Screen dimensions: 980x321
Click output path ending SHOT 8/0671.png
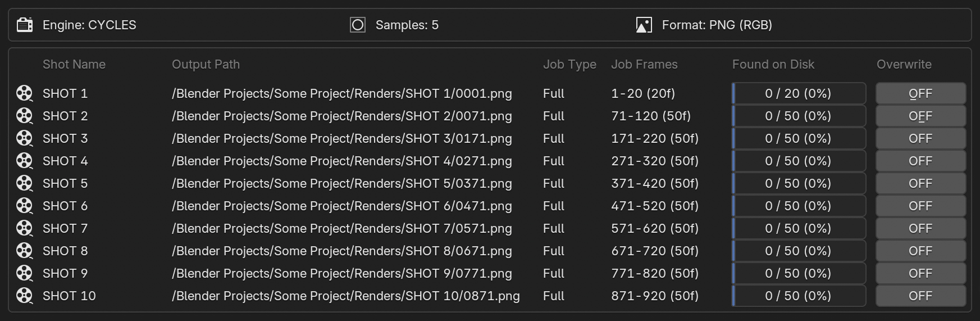pos(342,251)
